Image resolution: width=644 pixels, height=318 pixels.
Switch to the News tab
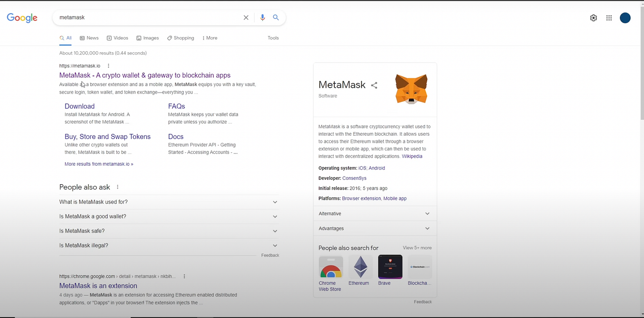[89, 38]
